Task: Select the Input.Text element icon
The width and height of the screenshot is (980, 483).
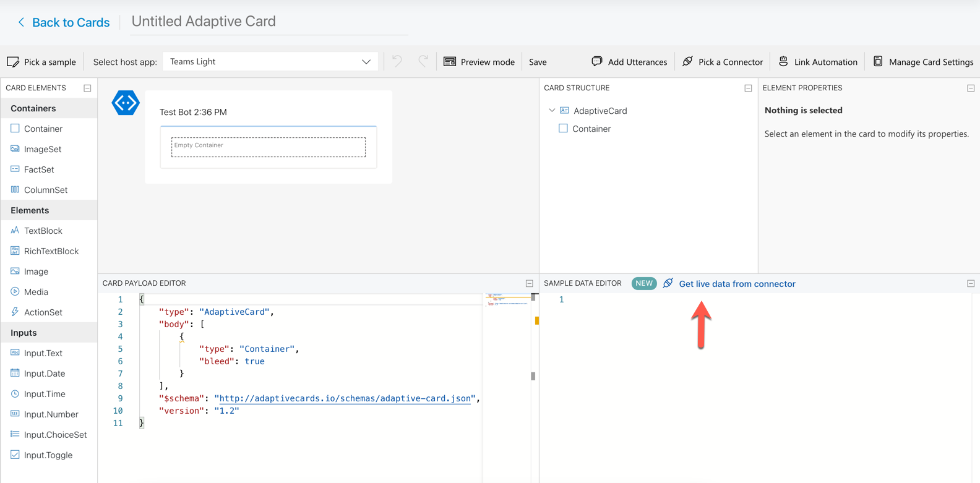Action: 15,353
